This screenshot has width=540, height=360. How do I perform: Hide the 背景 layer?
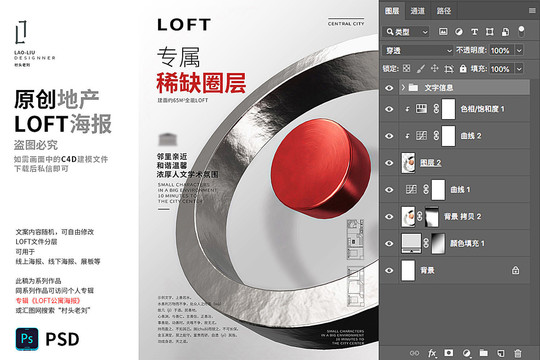point(389,270)
